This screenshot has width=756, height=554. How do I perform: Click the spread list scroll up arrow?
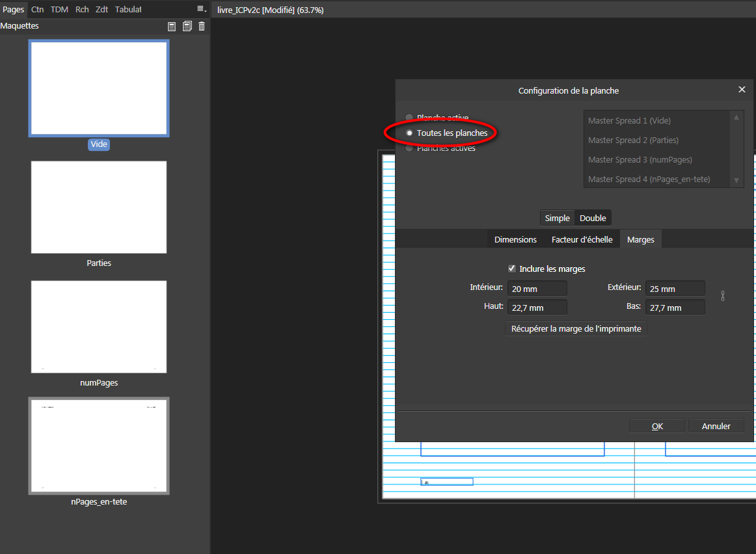(x=736, y=117)
